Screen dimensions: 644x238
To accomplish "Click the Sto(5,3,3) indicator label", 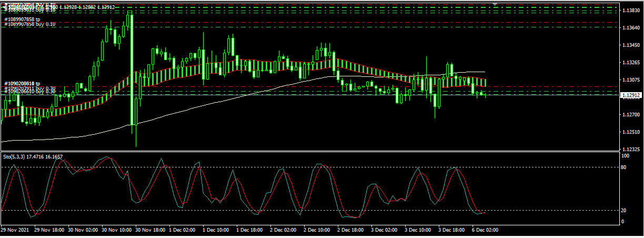I will [x=33, y=156].
